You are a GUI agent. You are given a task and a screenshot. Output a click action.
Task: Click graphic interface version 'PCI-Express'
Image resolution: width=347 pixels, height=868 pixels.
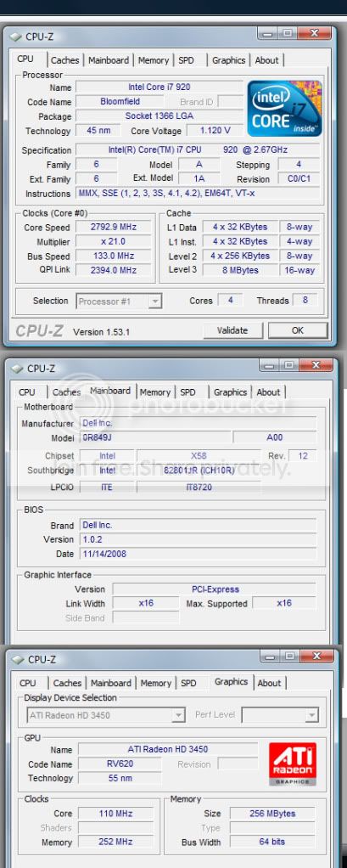[215, 589]
